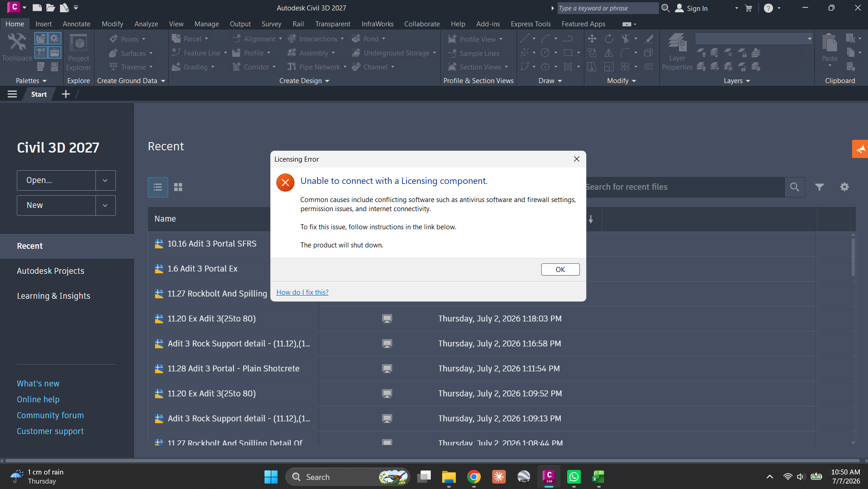The image size is (868, 489).
Task: Open the Analyze ribbon tab
Action: pyautogui.click(x=146, y=24)
